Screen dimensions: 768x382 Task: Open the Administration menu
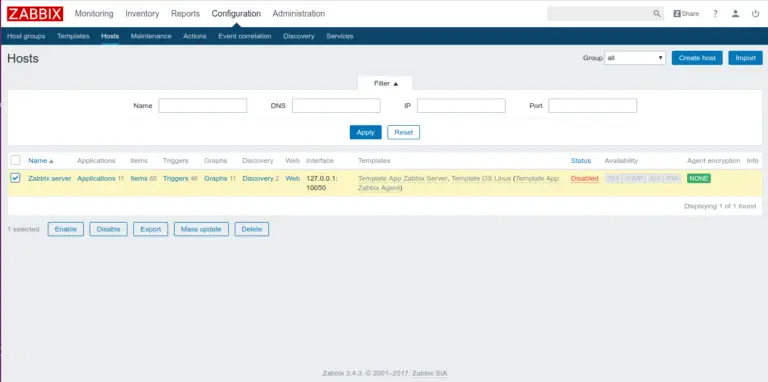pyautogui.click(x=299, y=14)
